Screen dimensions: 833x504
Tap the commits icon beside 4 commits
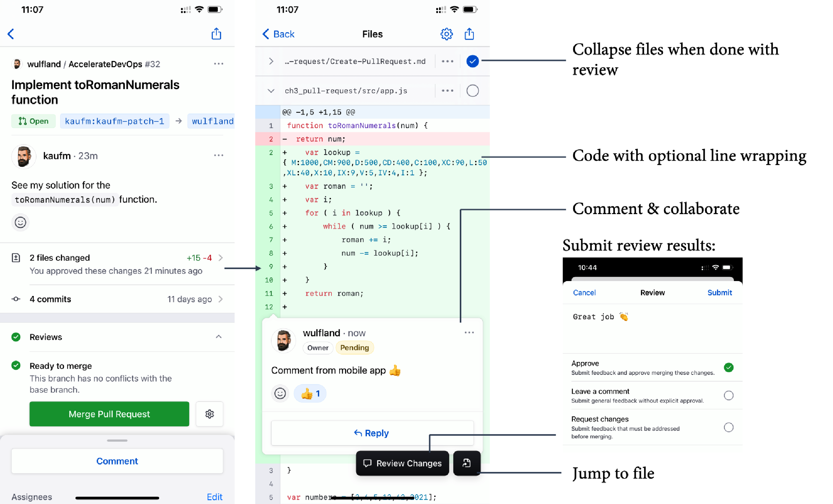click(x=16, y=299)
